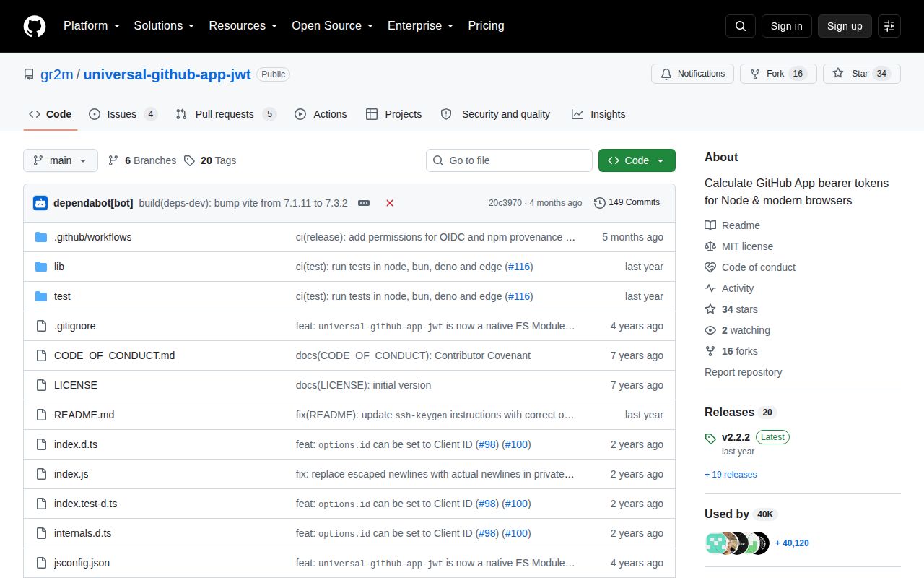Screen dimensions: 924x578
Task: Open the Insights tab
Action: [598, 114]
